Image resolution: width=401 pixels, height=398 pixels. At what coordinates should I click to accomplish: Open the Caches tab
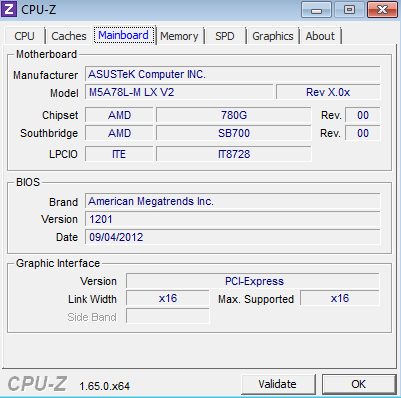click(x=69, y=36)
